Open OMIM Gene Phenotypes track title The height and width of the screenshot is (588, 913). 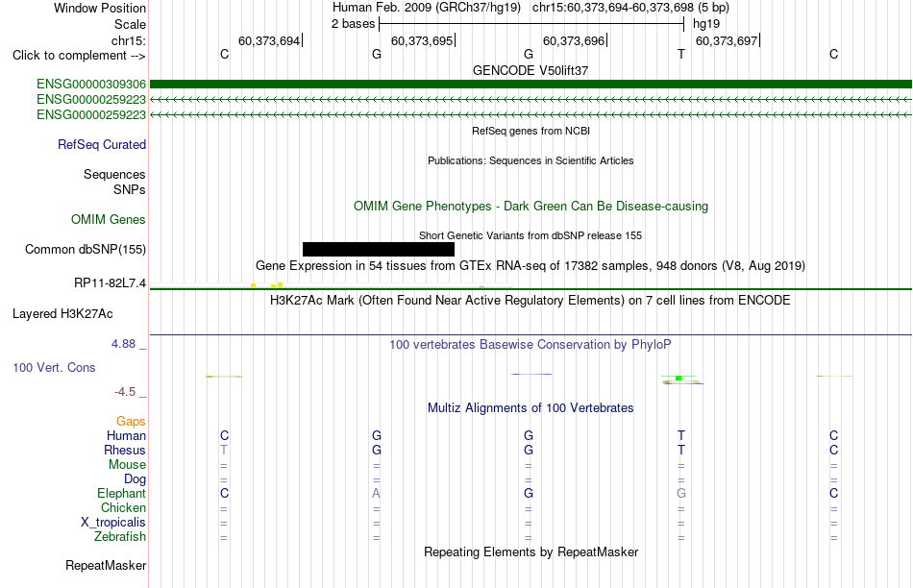tap(531, 207)
